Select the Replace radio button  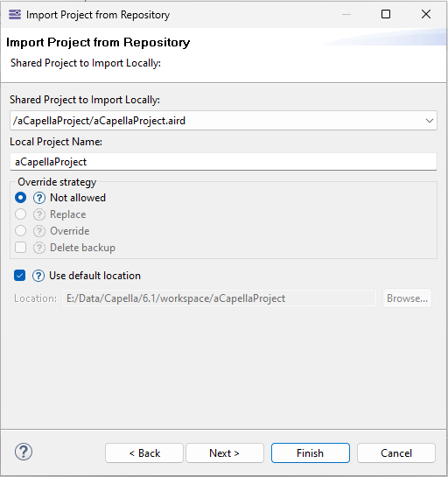(x=20, y=214)
